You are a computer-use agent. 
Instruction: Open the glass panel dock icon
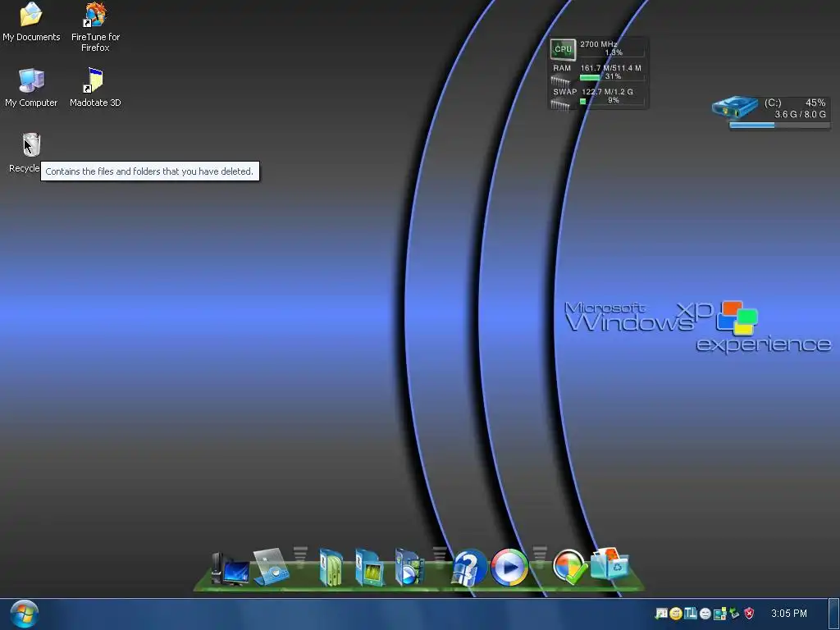click(271, 567)
